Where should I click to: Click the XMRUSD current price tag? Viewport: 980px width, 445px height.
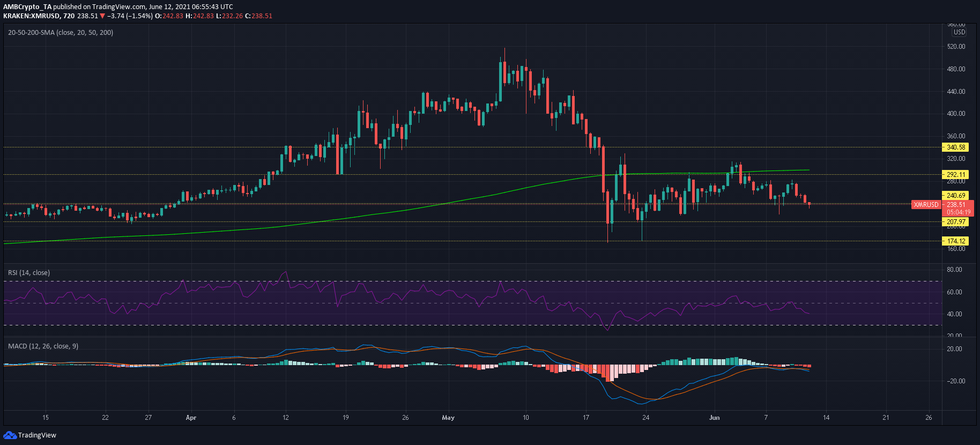coord(926,205)
